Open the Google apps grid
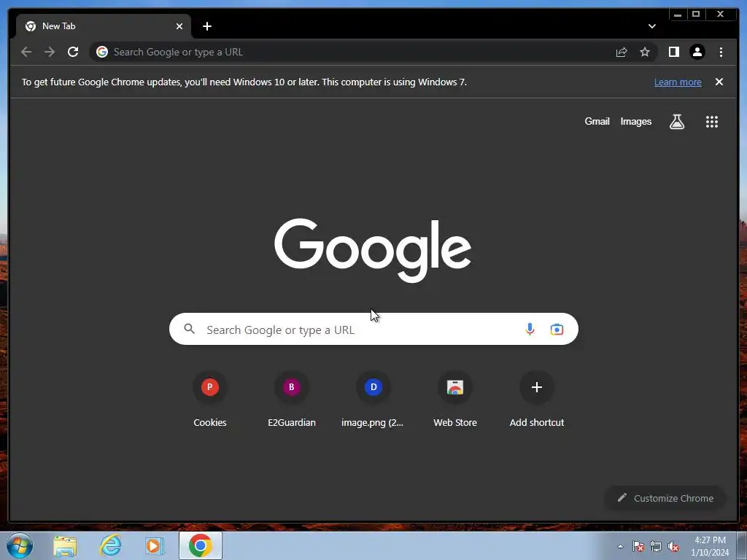The height and width of the screenshot is (560, 747). pos(712,122)
